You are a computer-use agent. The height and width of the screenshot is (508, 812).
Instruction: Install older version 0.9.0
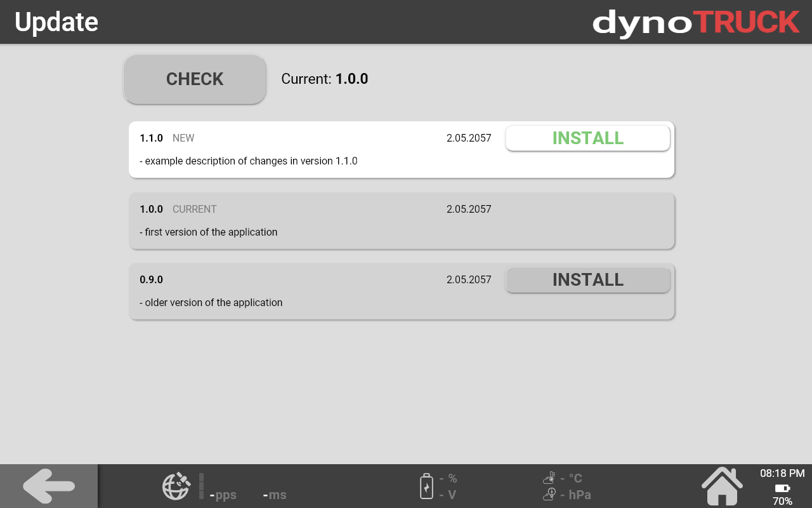tap(587, 280)
